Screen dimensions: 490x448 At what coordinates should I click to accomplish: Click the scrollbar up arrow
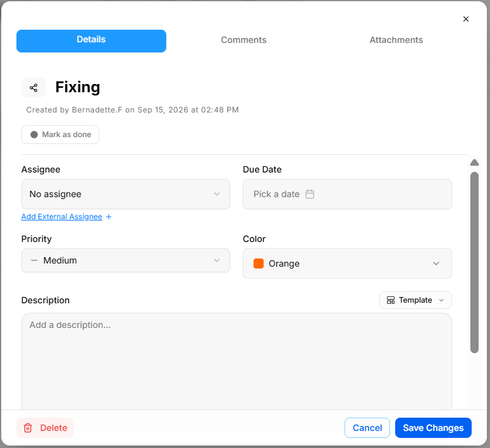tap(474, 162)
